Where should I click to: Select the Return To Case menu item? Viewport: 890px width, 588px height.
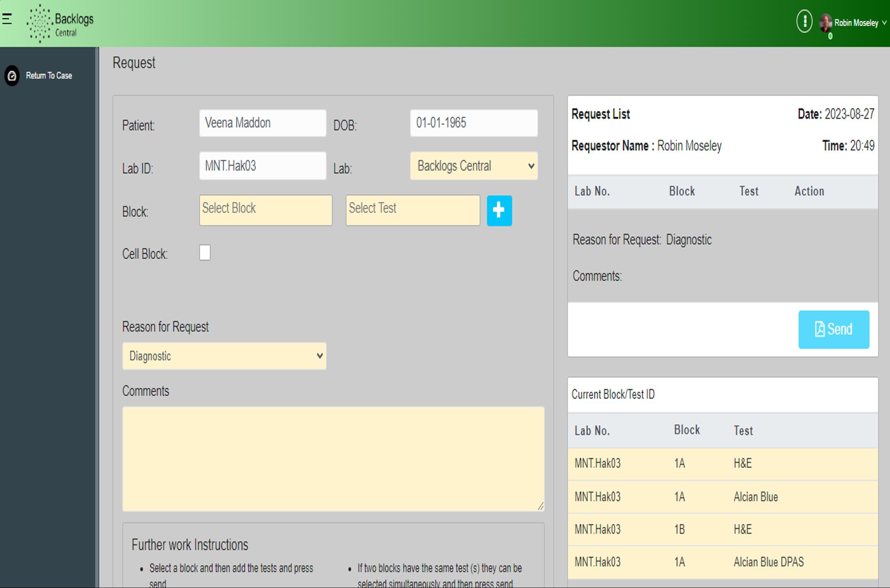(x=49, y=76)
